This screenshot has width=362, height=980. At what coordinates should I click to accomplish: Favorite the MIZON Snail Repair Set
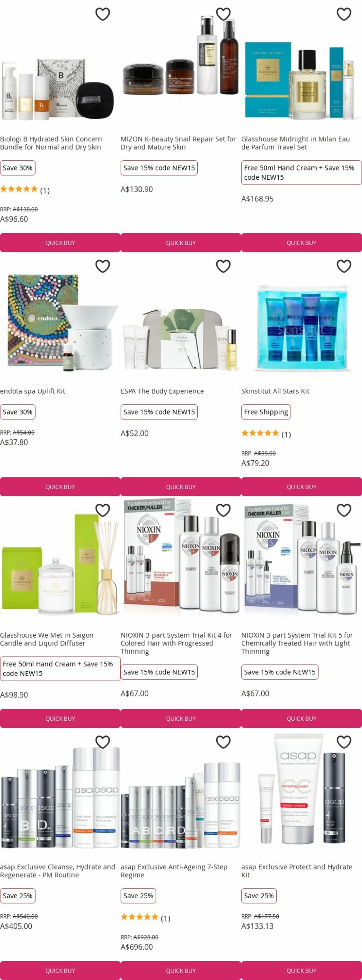223,14
